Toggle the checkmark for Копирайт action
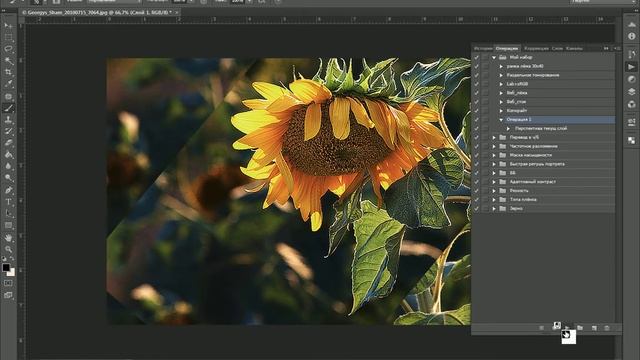Viewport: 640px width, 360px height. point(476,111)
